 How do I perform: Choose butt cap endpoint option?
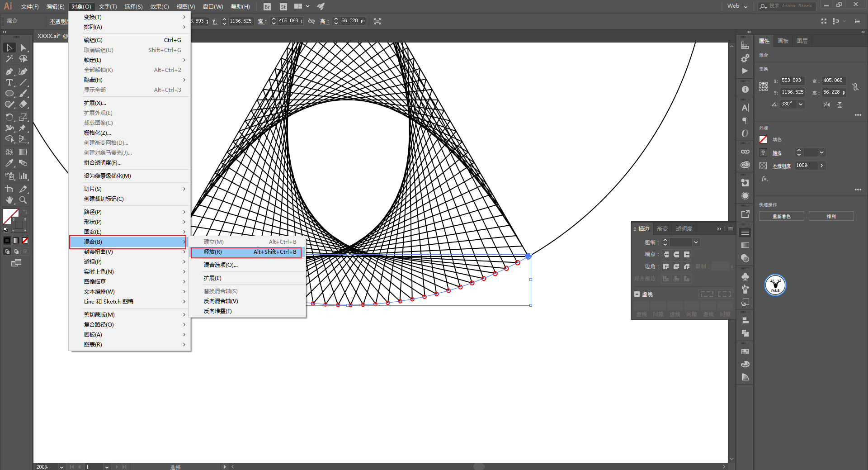click(x=666, y=254)
